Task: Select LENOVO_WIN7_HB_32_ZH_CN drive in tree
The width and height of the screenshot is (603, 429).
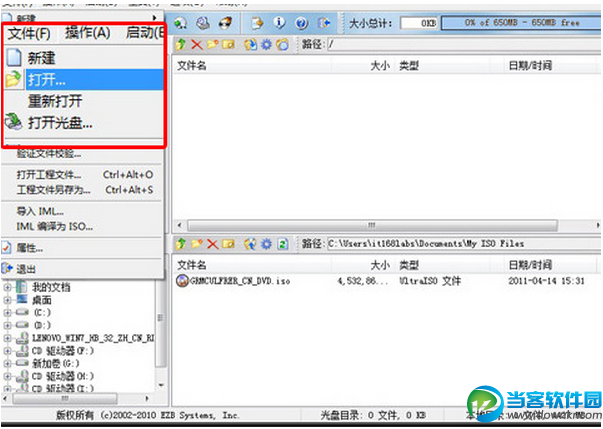Action: tap(93, 338)
